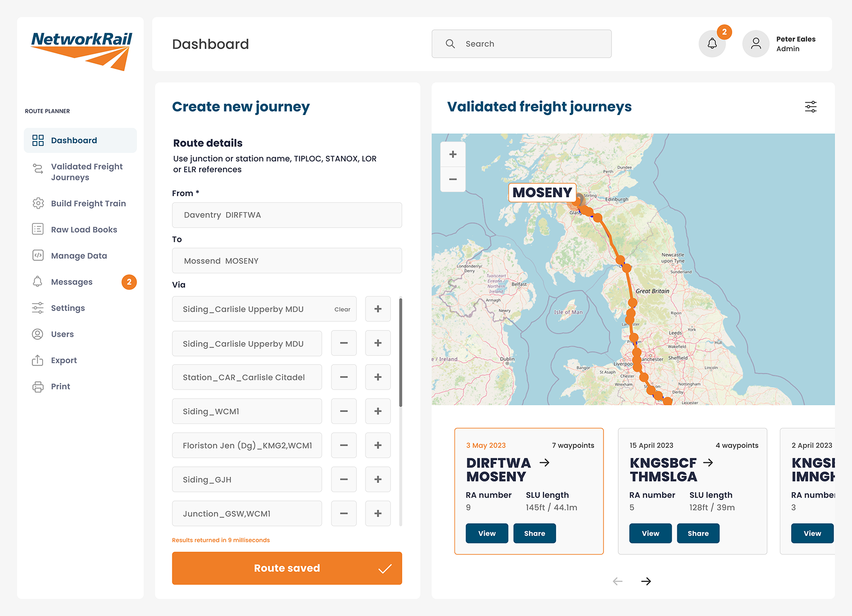
Task: Remove second Siding_Carlisle Upperby MDU waypoint
Action: tap(344, 343)
